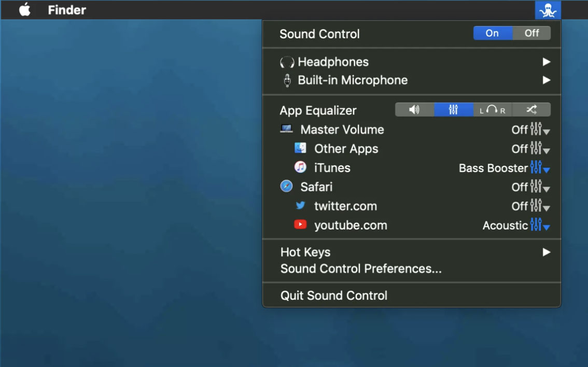Click the Sound Control octopus menu bar icon
Screen dimensions: 588x367
coord(548,10)
